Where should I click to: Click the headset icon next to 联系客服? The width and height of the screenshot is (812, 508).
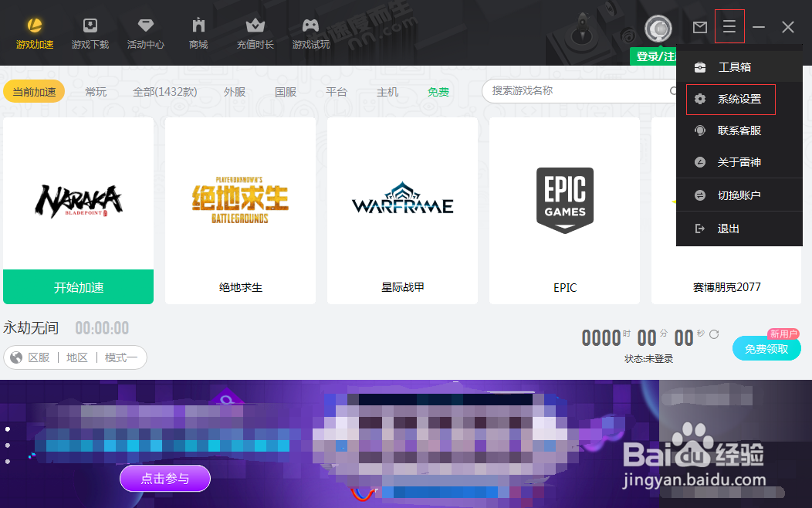pyautogui.click(x=700, y=130)
